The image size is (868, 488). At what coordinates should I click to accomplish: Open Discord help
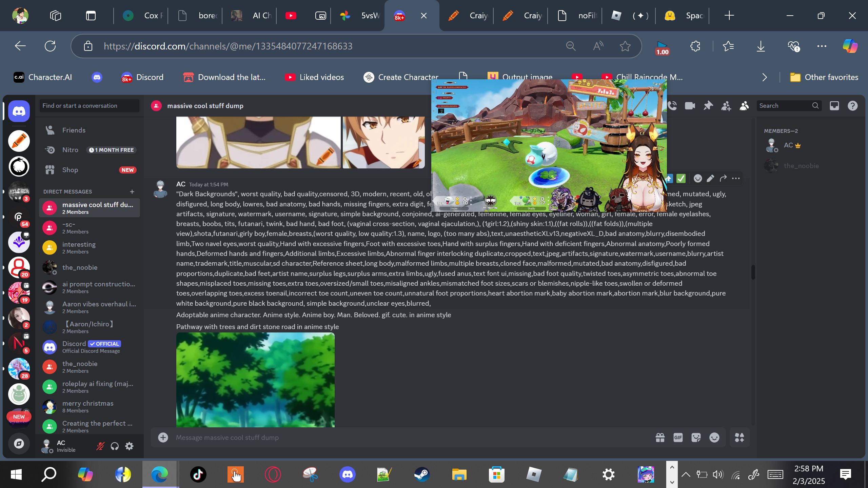(853, 106)
